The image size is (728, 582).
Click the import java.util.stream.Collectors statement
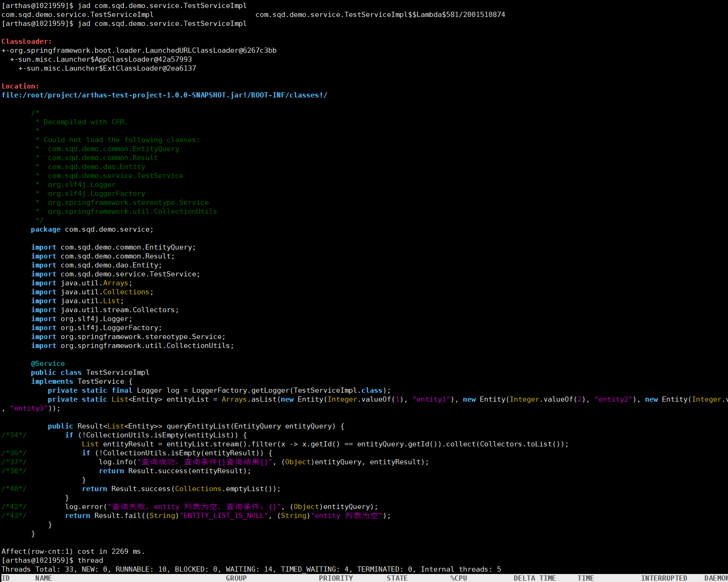pyautogui.click(x=105, y=310)
